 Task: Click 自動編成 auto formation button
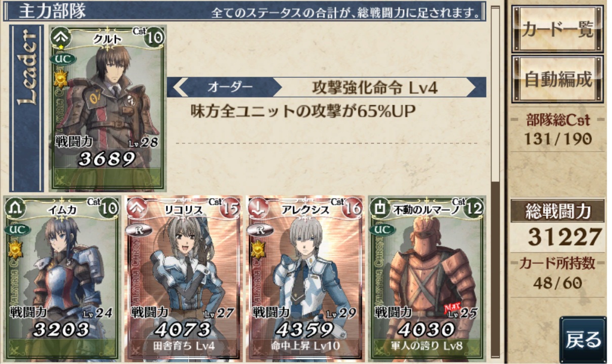click(558, 79)
